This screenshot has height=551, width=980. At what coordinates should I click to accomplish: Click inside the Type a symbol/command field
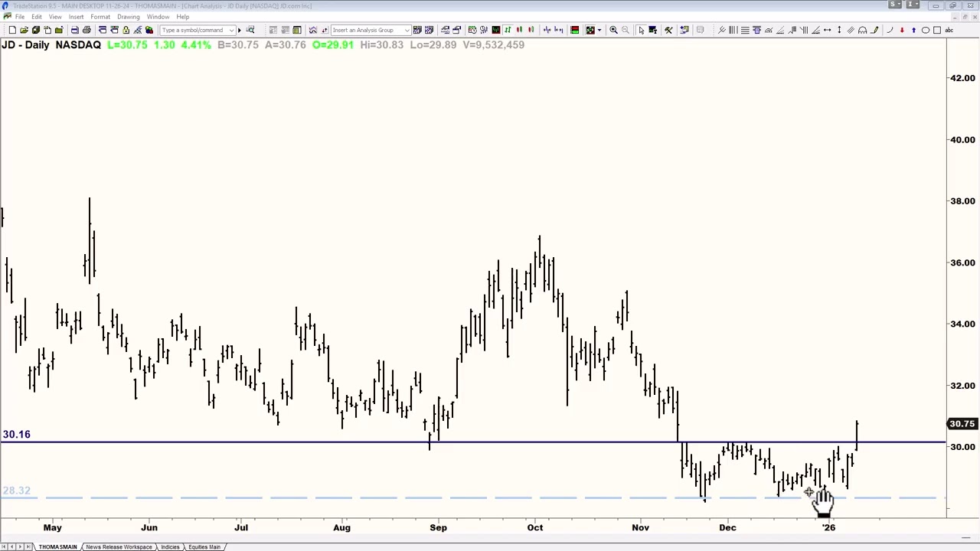click(195, 30)
